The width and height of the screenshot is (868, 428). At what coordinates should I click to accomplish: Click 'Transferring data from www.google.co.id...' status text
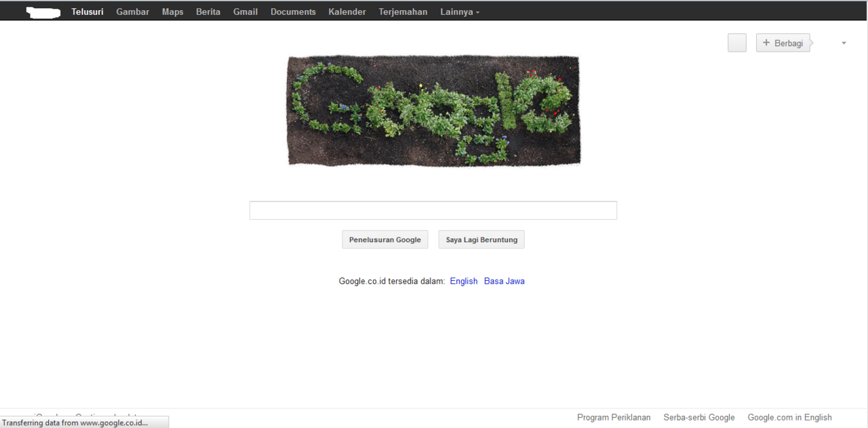click(x=75, y=423)
